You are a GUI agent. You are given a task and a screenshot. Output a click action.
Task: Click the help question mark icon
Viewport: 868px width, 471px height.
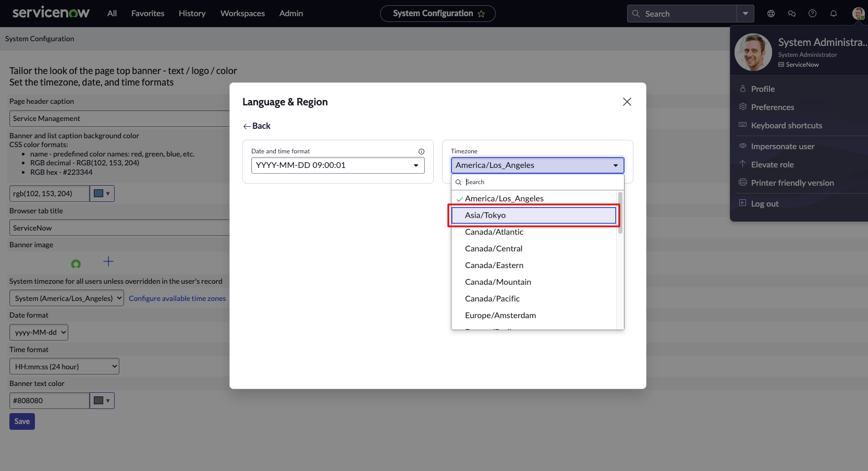pyautogui.click(x=812, y=13)
